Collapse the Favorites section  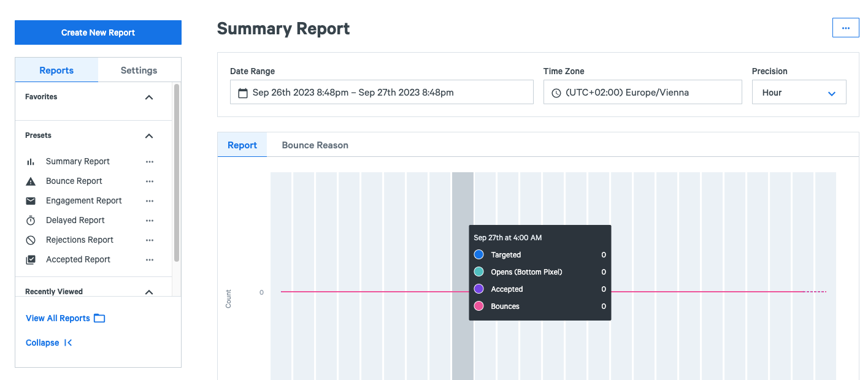point(149,97)
